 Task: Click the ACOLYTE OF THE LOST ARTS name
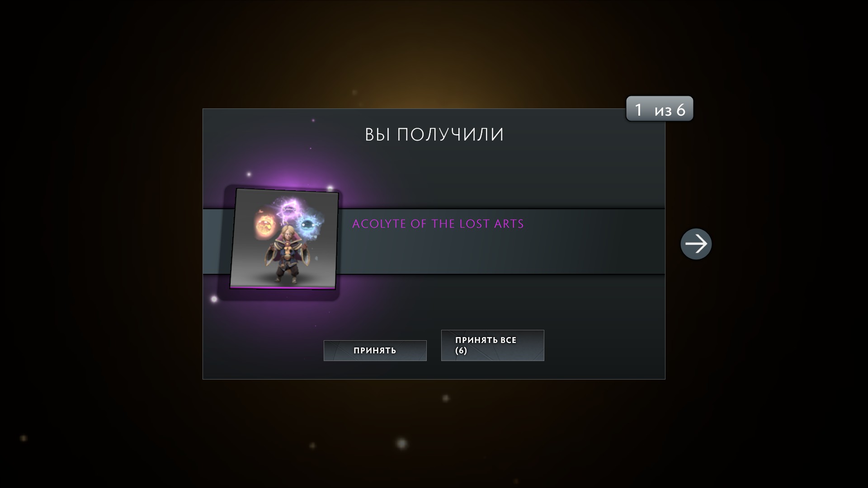tap(438, 224)
